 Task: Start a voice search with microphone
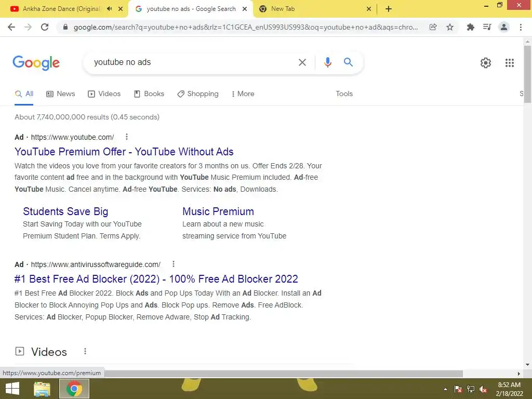tap(327, 62)
